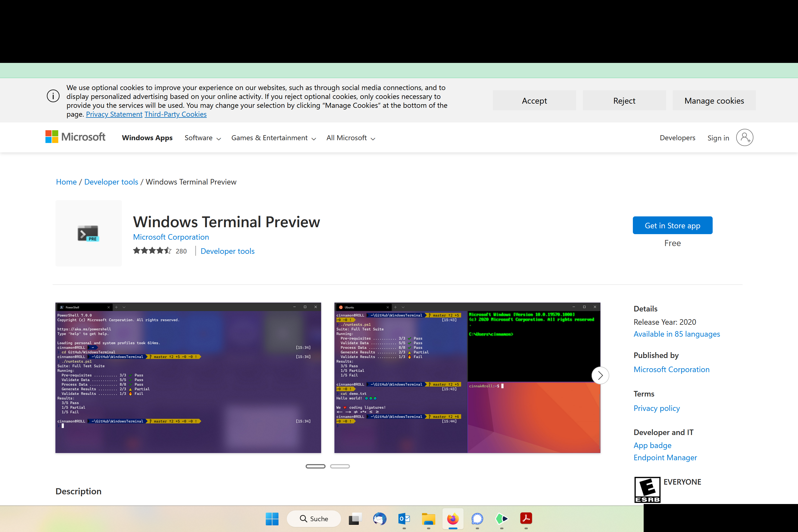
Task: Click Available in 85 languages
Action: (677, 334)
